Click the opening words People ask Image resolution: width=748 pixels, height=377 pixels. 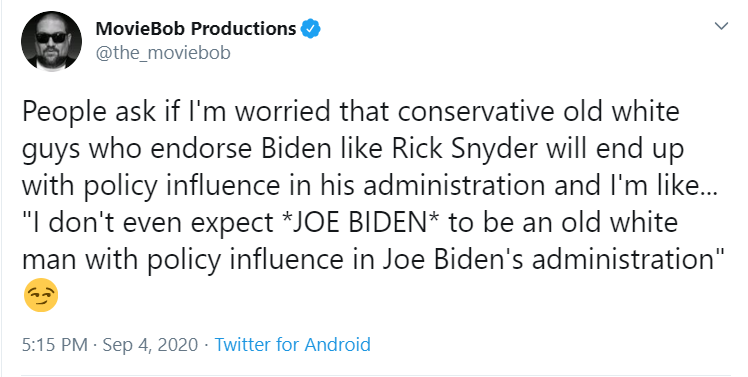[89, 112]
